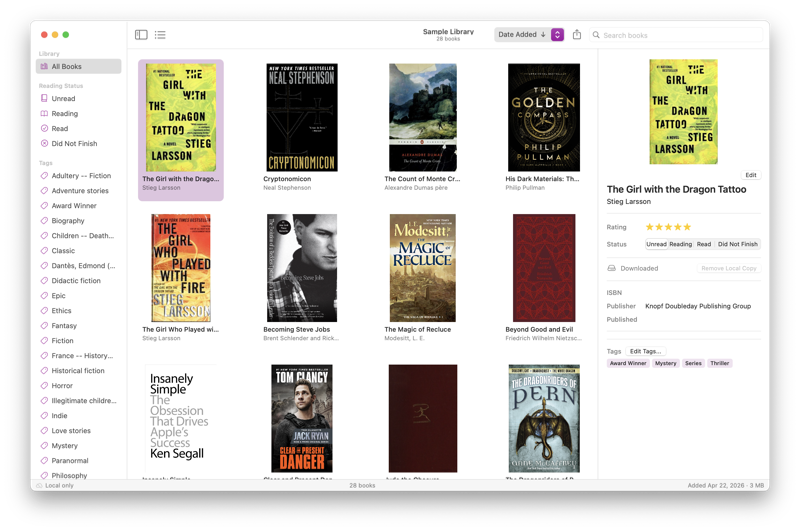The height and width of the screenshot is (531, 800).
Task: Click the Ethics tag icon
Action: 44,311
